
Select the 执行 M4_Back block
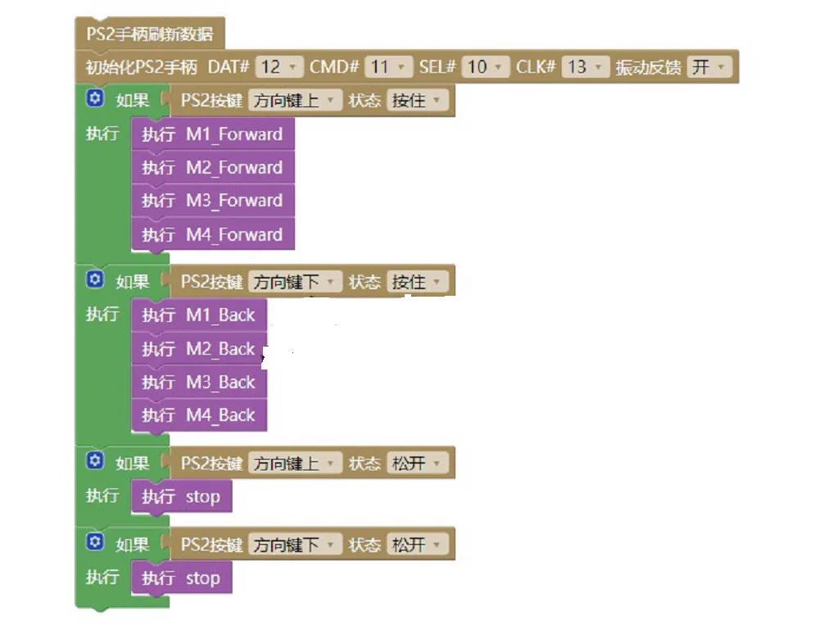(x=199, y=415)
